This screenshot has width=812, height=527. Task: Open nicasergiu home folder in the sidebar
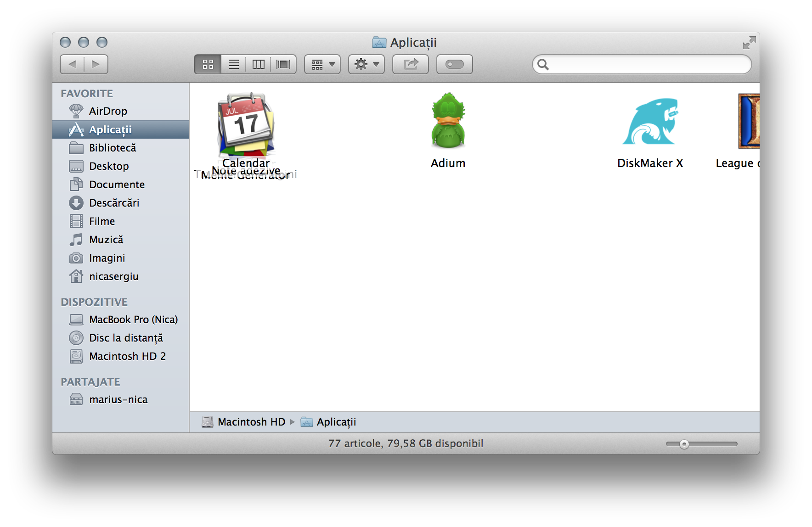(121, 276)
